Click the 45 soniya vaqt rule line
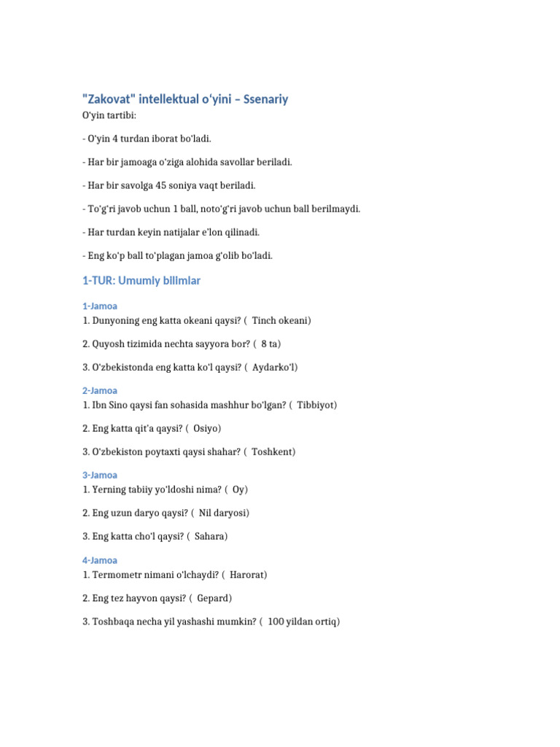560x747 pixels. click(168, 185)
